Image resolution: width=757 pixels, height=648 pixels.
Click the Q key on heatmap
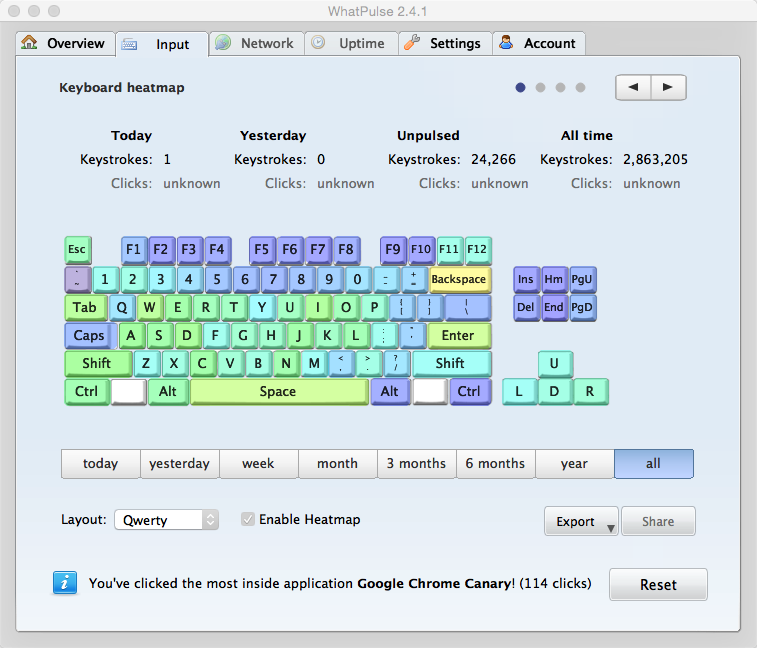point(122,308)
